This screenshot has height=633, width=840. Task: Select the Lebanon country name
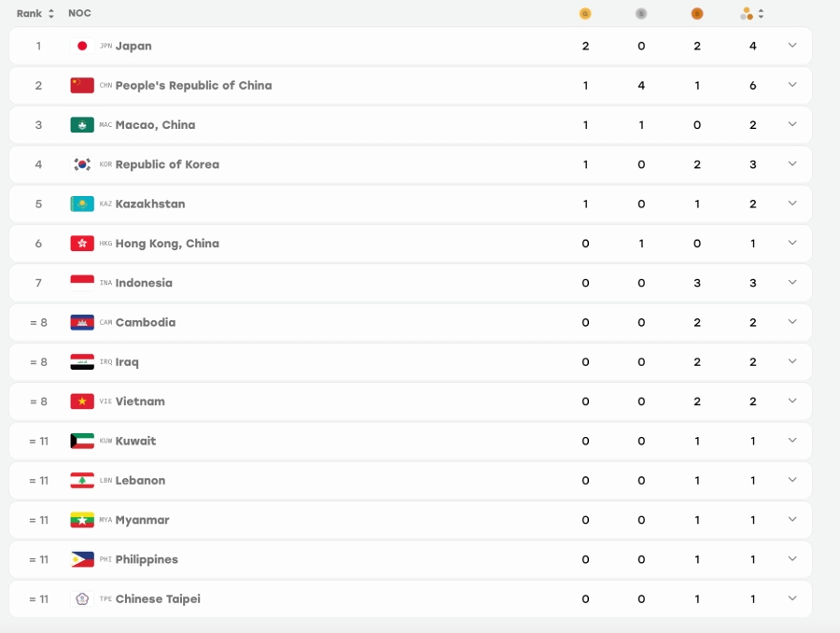pyautogui.click(x=140, y=480)
